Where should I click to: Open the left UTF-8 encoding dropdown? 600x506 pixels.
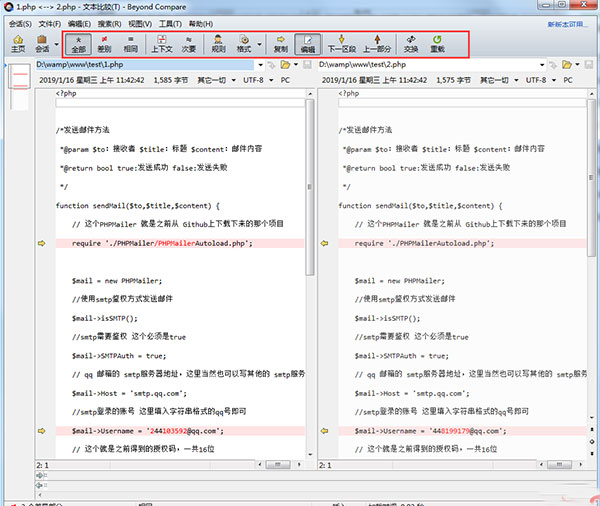[x=258, y=80]
